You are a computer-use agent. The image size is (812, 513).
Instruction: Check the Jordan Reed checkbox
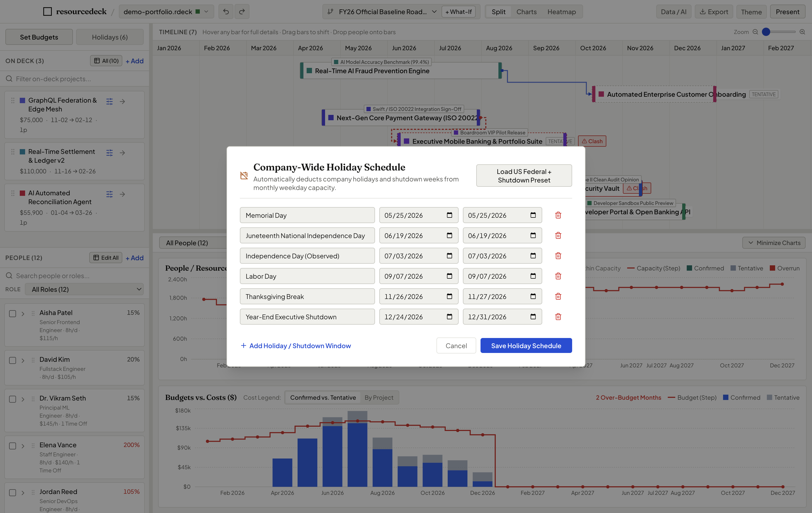click(x=13, y=492)
